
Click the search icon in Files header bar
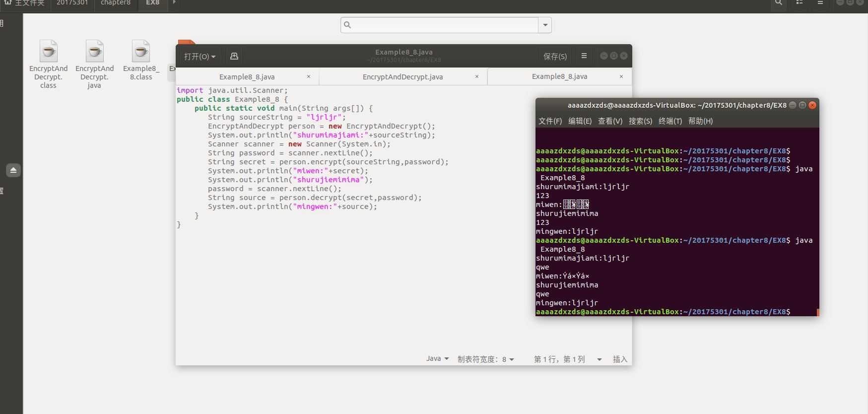pyautogui.click(x=779, y=3)
